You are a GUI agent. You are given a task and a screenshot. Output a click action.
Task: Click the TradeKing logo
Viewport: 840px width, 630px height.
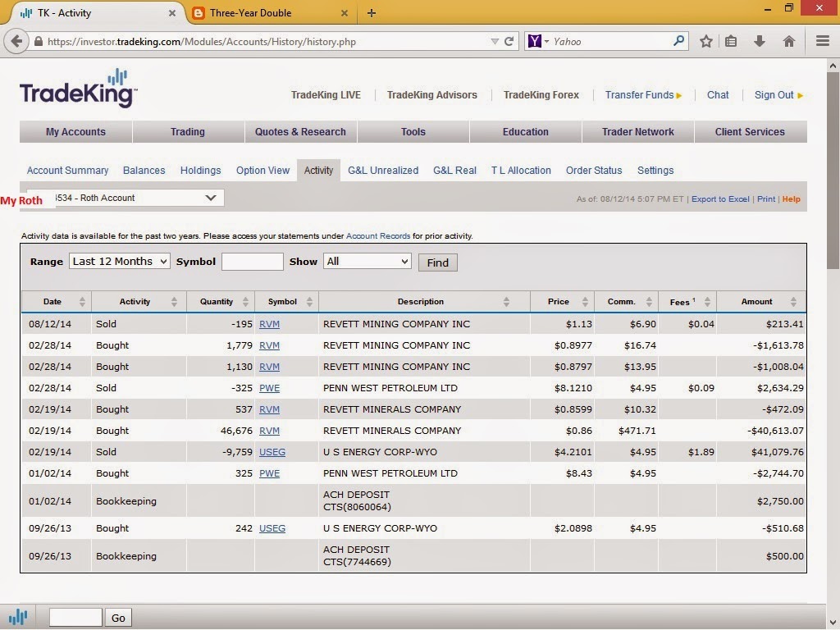(78, 89)
